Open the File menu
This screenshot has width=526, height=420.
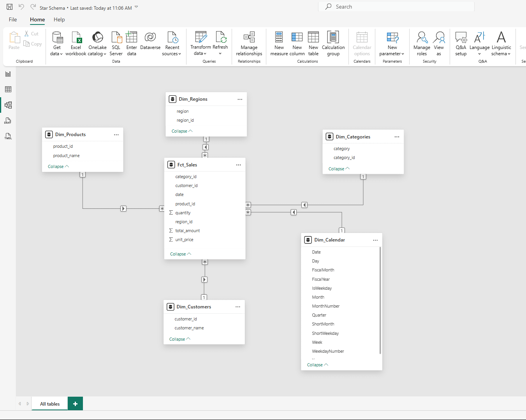click(13, 19)
